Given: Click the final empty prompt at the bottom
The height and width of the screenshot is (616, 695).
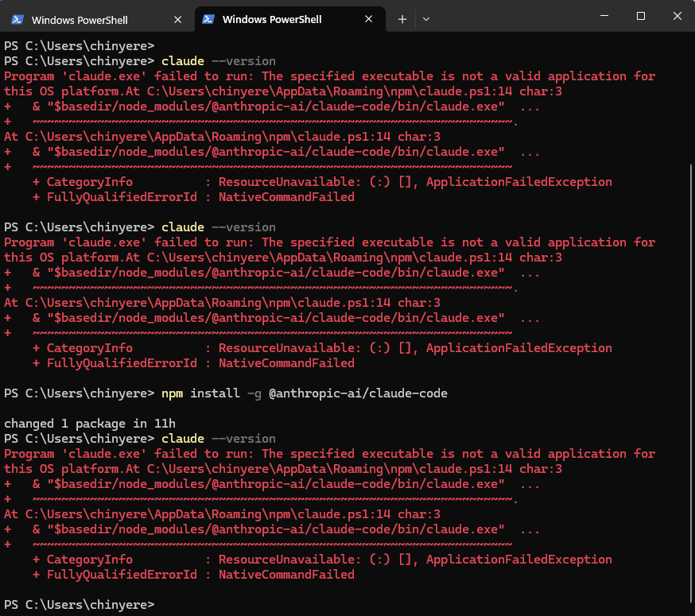Looking at the screenshot, I should click(x=80, y=605).
